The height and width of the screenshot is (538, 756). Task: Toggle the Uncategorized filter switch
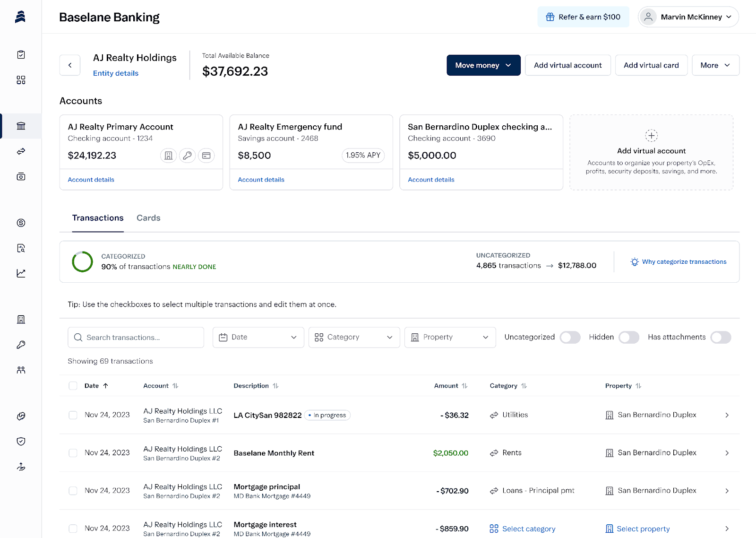click(x=570, y=337)
